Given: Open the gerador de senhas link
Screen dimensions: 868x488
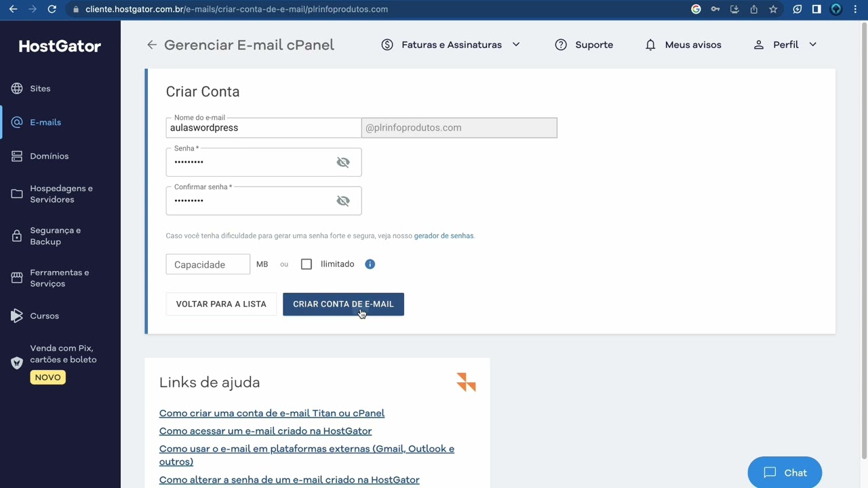Looking at the screenshot, I should pos(443,236).
